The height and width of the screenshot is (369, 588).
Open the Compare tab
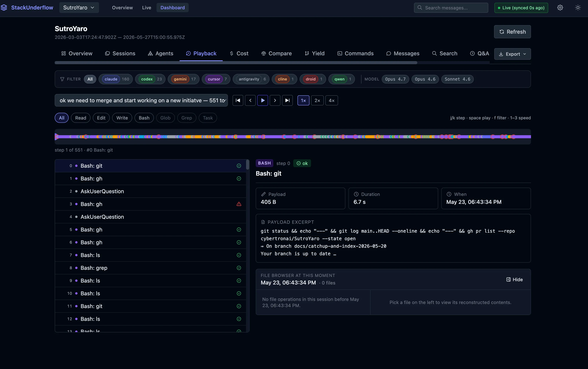[276, 53]
